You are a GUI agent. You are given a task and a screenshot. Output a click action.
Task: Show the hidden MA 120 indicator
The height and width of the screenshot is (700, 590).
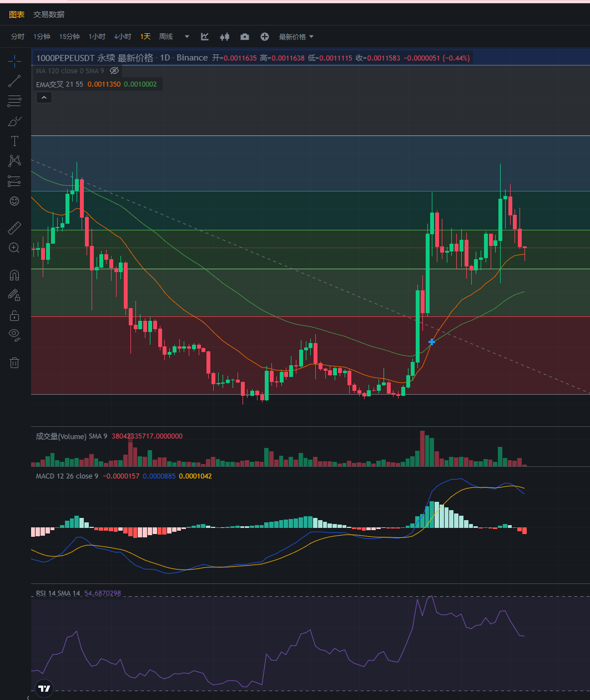(114, 71)
